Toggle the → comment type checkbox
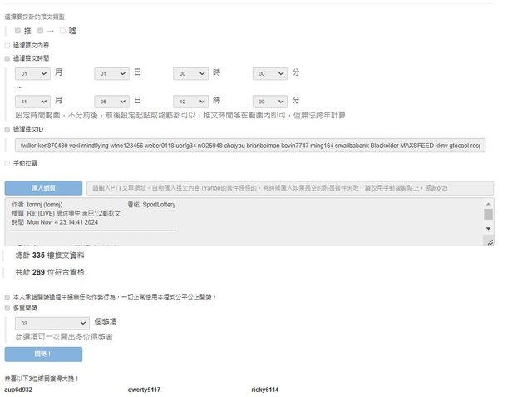The width and height of the screenshot is (532, 397). coord(39,31)
